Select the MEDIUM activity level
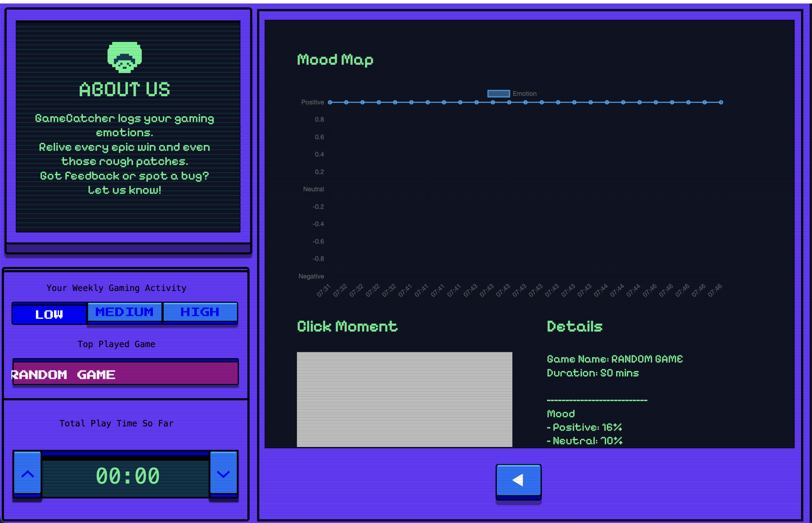 pos(124,312)
